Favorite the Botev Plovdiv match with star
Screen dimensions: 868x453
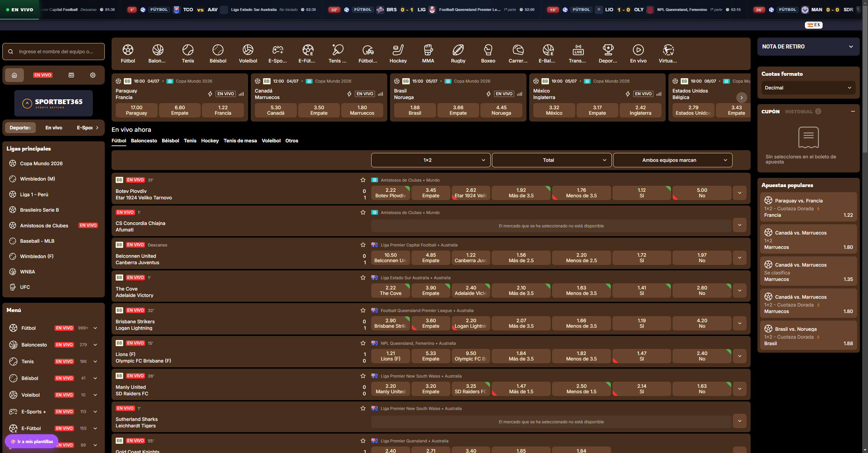tap(363, 180)
